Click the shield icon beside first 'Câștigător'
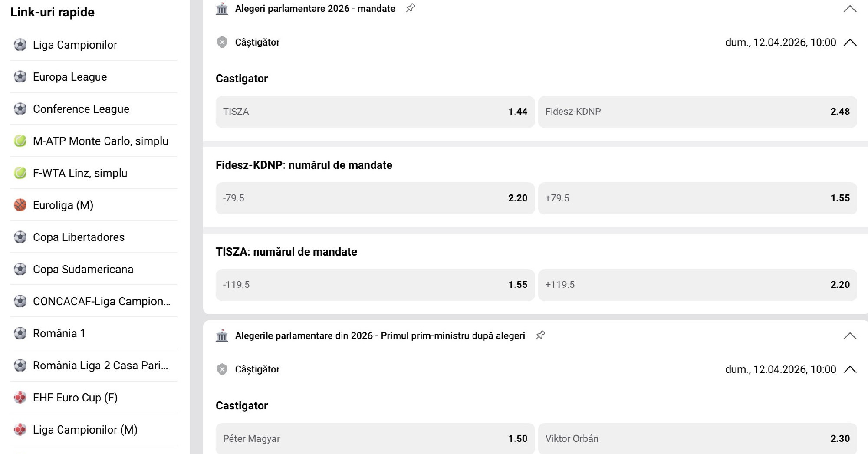The width and height of the screenshot is (868, 454). coord(222,42)
